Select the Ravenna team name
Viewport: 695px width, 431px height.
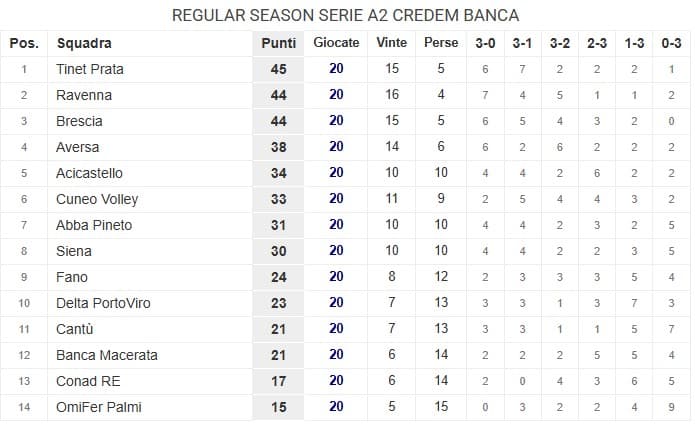tap(84, 95)
